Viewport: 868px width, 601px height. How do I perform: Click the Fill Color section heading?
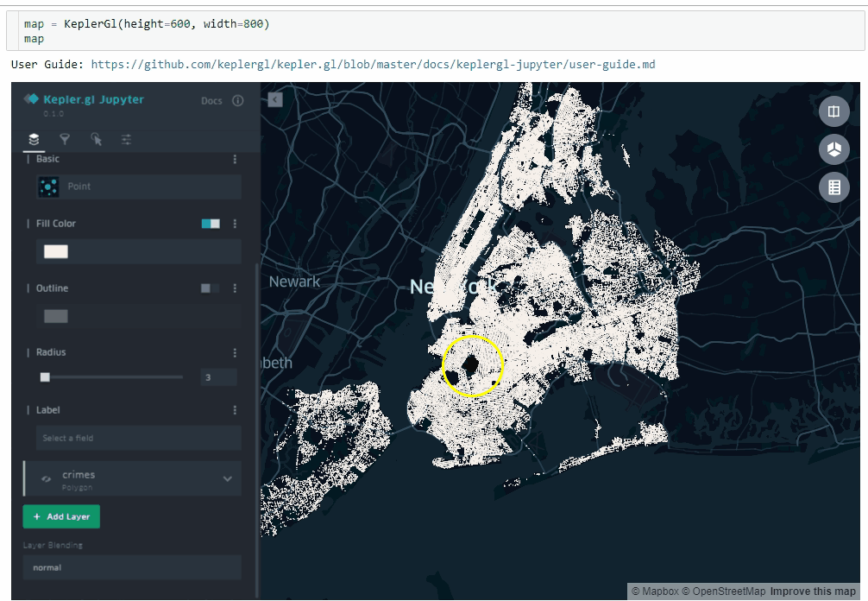[55, 224]
